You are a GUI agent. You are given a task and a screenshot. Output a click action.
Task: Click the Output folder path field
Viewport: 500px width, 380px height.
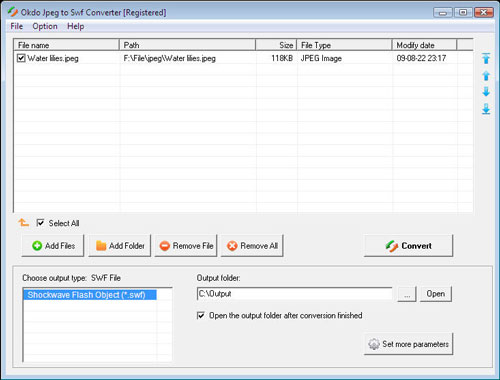click(294, 294)
